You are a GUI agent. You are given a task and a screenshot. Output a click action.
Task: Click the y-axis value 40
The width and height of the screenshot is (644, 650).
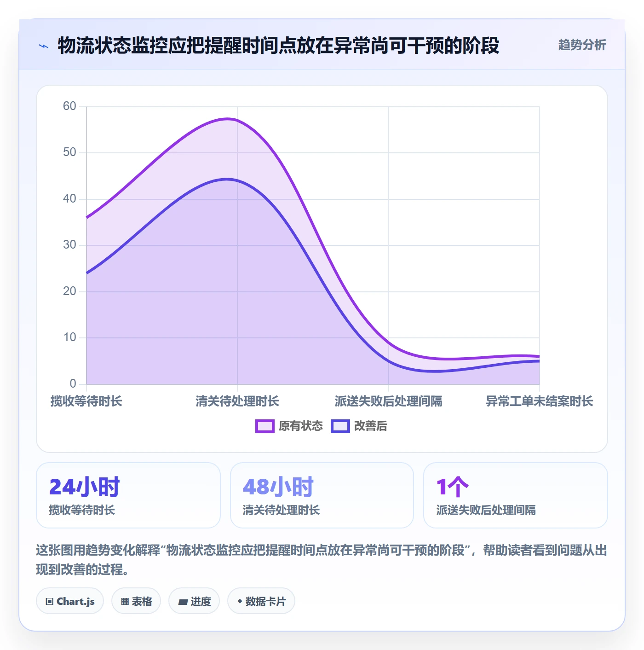tap(69, 199)
